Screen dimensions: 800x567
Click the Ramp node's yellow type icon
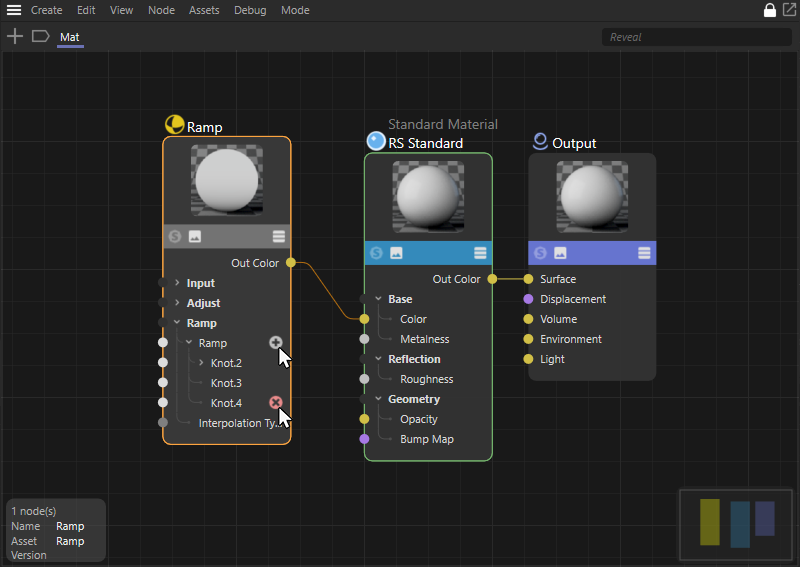tap(174, 125)
